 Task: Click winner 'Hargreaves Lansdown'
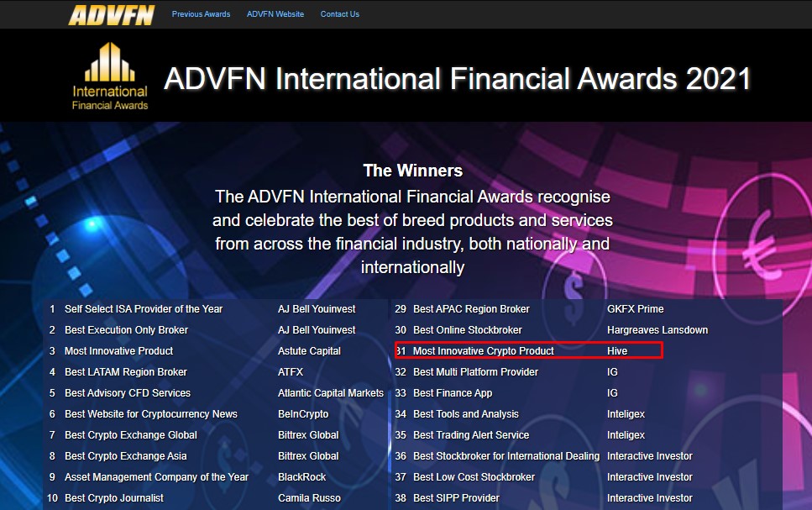pos(657,330)
